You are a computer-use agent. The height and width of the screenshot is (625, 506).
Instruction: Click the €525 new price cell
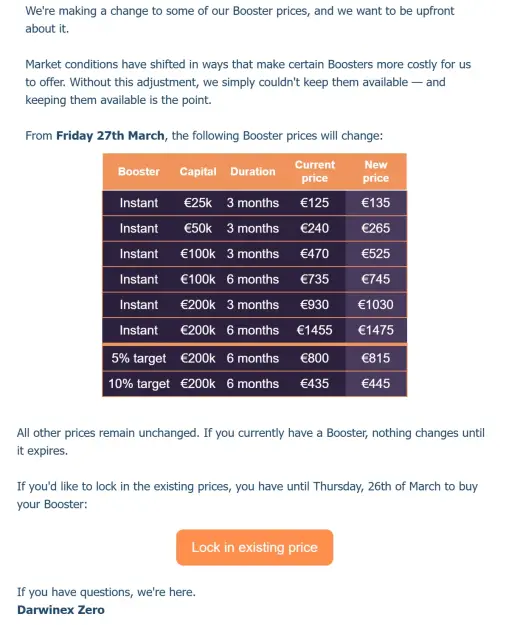click(376, 254)
